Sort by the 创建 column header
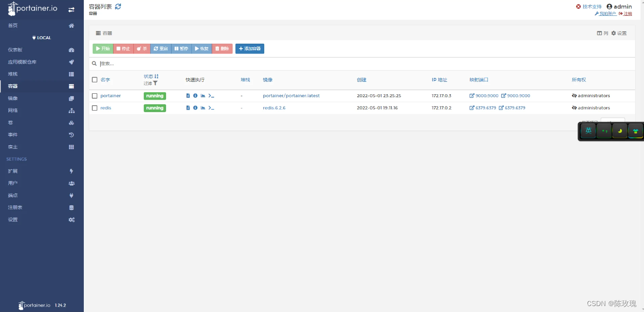This screenshot has height=312, width=644. coord(361,80)
